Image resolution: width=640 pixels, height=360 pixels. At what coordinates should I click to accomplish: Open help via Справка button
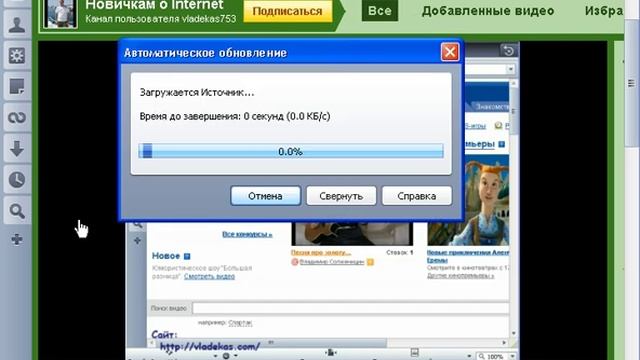[417, 196]
